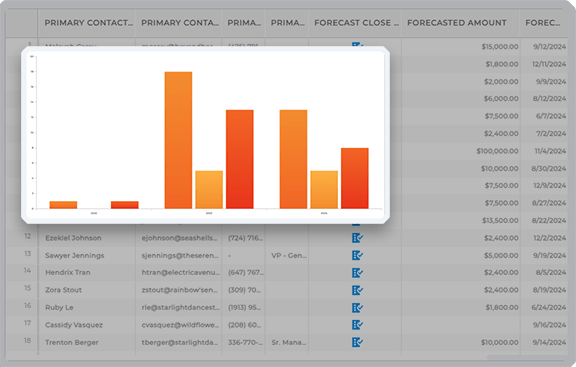The width and height of the screenshot is (576, 367).
Task: Select the small red bar in the 2022 group
Action: (x=125, y=205)
